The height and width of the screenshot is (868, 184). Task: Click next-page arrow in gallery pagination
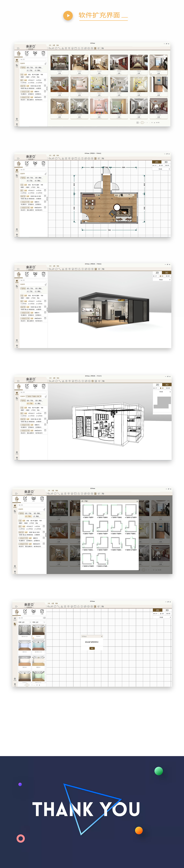(x=154, y=122)
